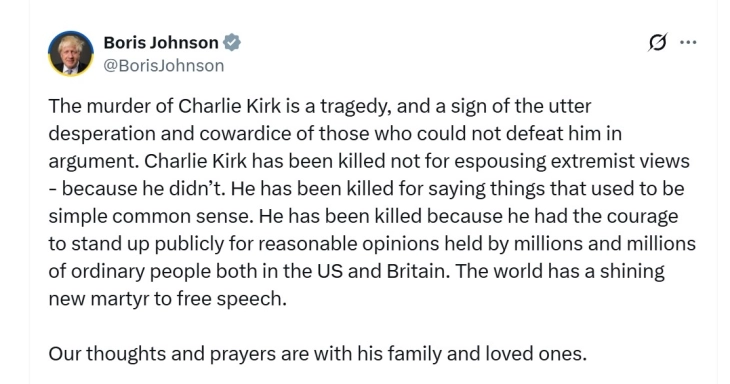Screen dimensions: 730x384
Task: Click the word "courage" in the tweet
Action: click(641, 217)
